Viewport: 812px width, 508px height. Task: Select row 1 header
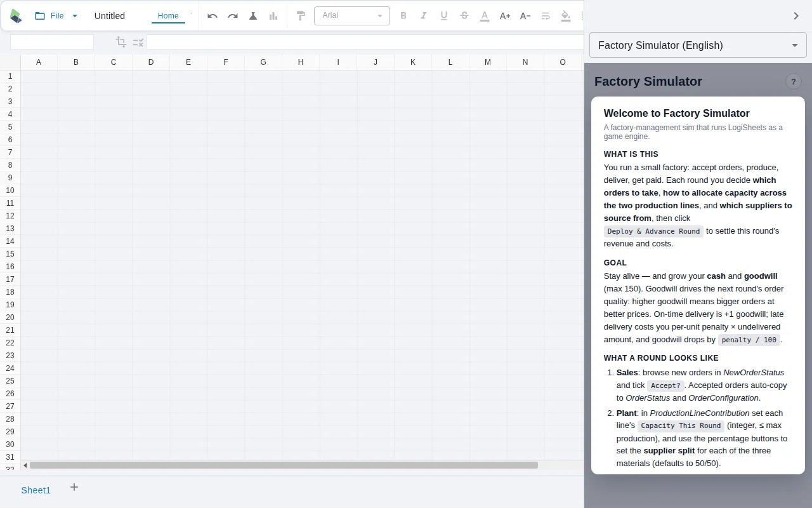tap(10, 76)
